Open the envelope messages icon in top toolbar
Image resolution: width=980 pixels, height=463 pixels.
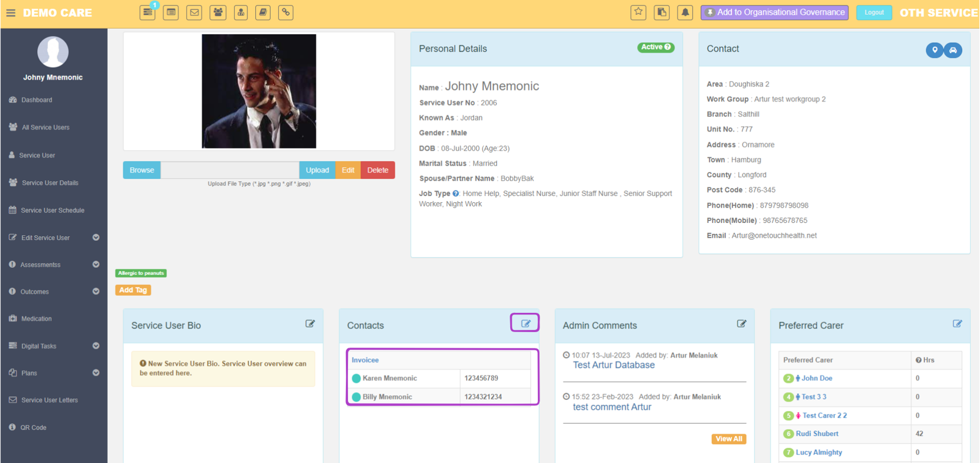click(x=194, y=12)
